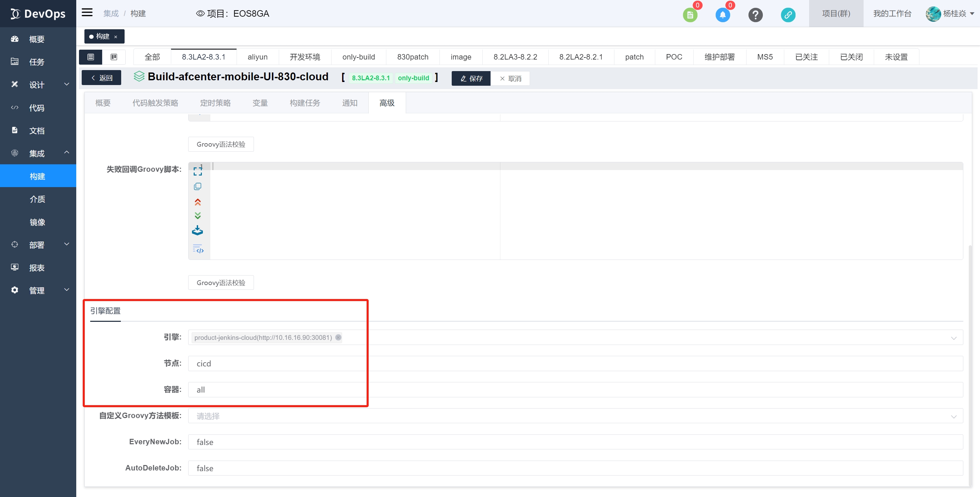Click the red double up-arrow icon

(x=197, y=202)
